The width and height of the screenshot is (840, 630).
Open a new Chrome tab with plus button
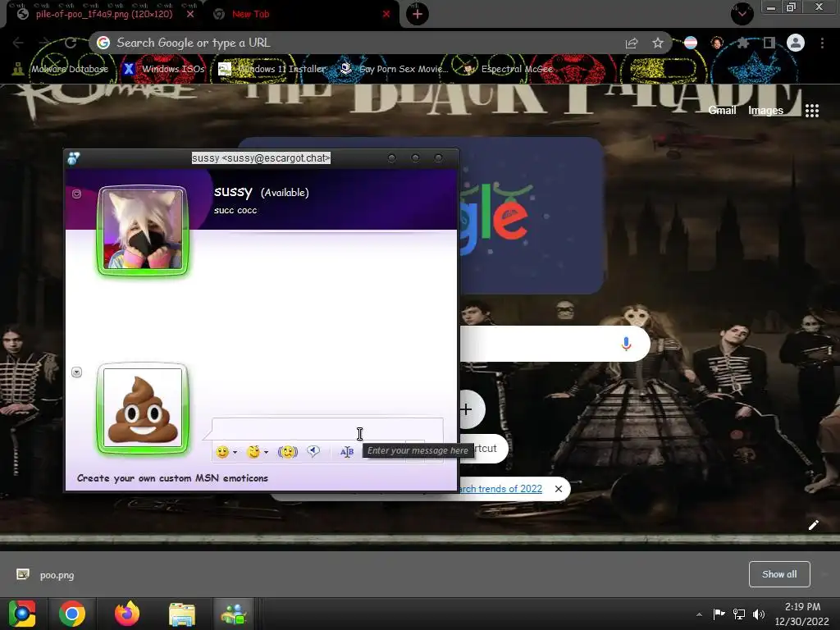click(x=418, y=14)
